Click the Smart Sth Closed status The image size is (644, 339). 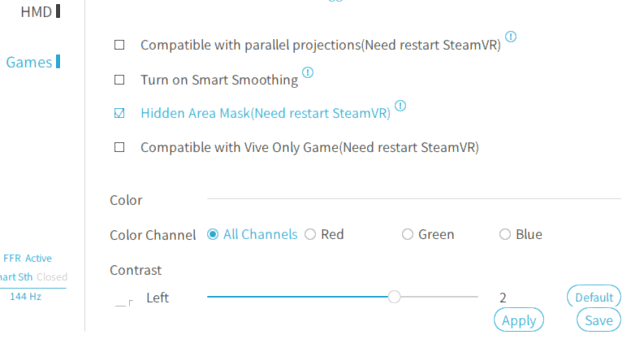point(33,277)
